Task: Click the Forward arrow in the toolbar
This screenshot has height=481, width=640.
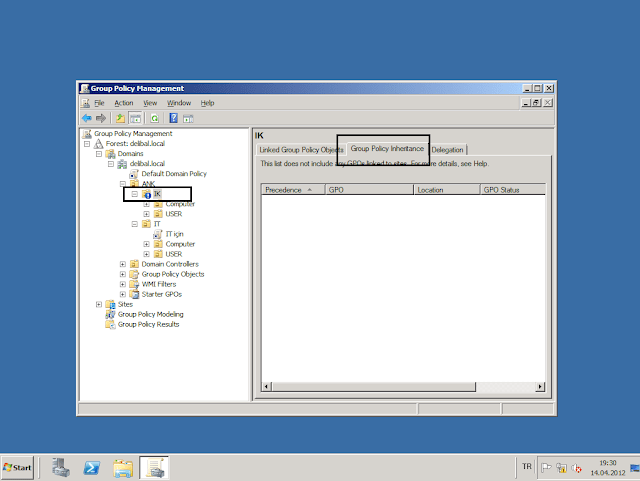Action: (x=100, y=118)
